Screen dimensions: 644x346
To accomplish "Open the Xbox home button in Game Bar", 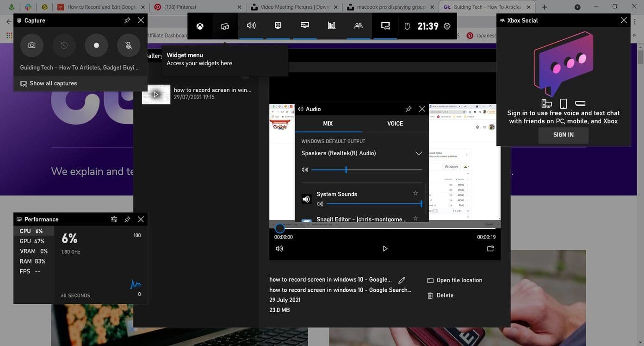I will [x=200, y=26].
